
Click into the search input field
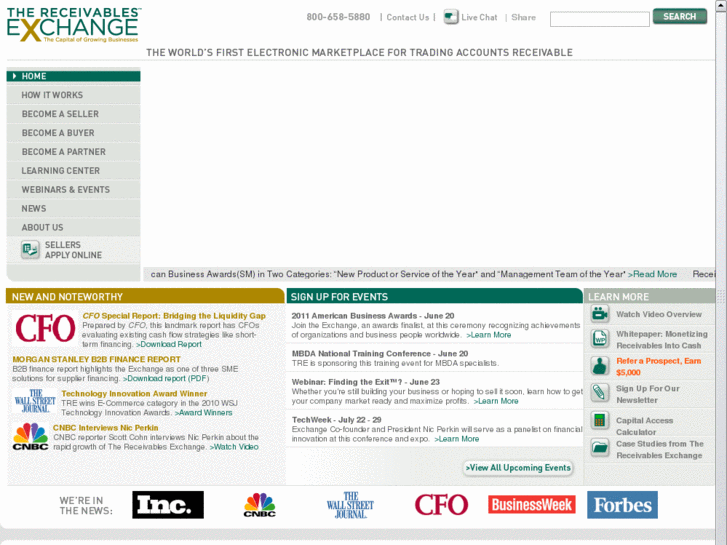pos(599,19)
